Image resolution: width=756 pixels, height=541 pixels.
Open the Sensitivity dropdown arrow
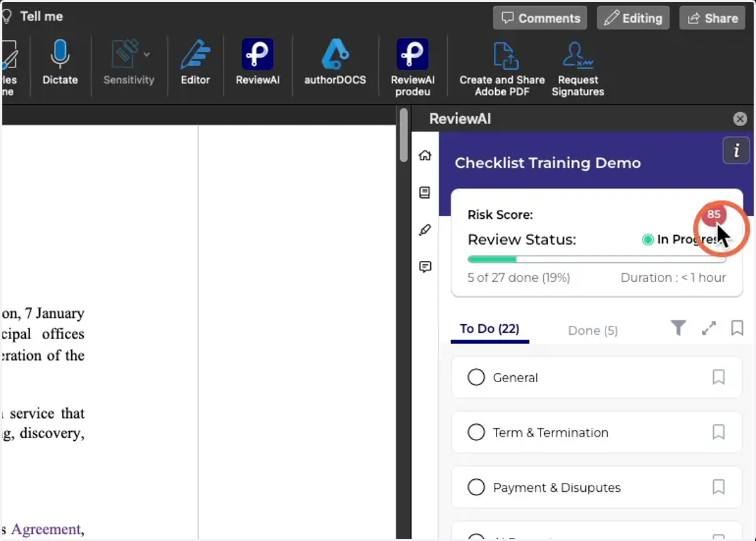coord(146,54)
